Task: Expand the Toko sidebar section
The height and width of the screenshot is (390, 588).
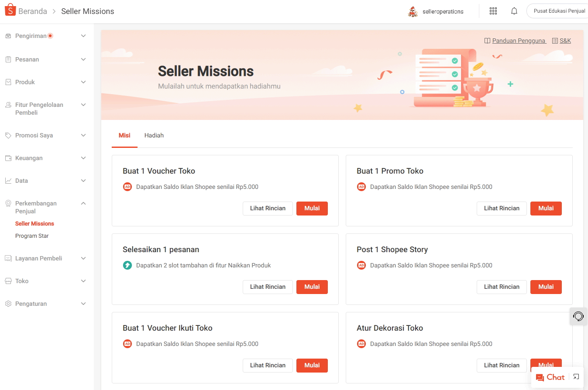Action: click(x=83, y=281)
